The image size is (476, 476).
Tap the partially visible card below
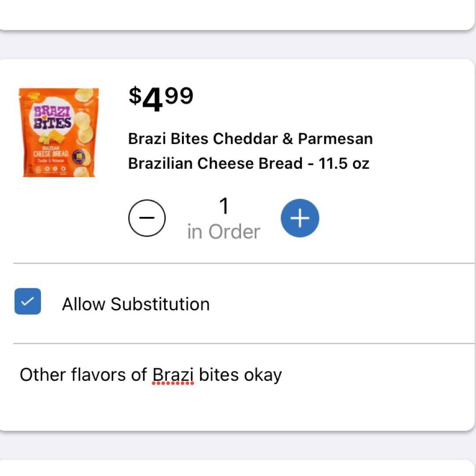238,468
